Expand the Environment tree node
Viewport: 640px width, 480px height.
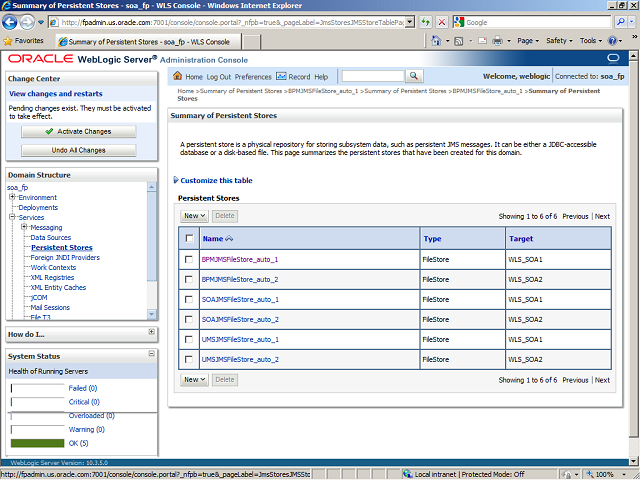tap(12, 197)
